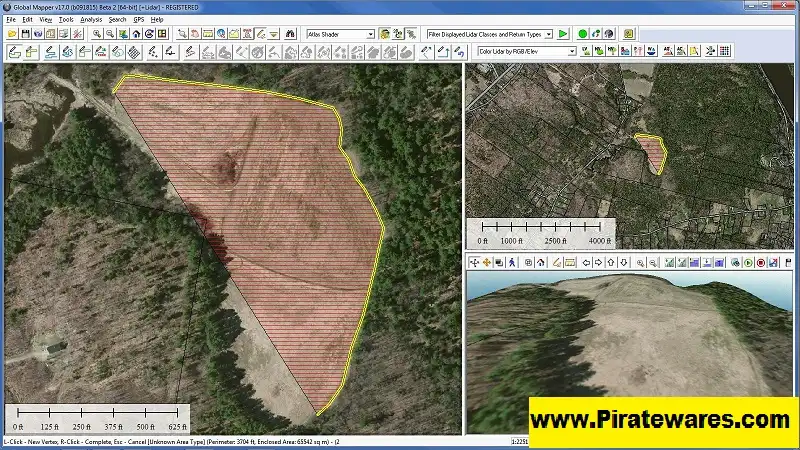This screenshot has height=450, width=800.
Task: Open the Analysis menu
Action: click(90, 19)
